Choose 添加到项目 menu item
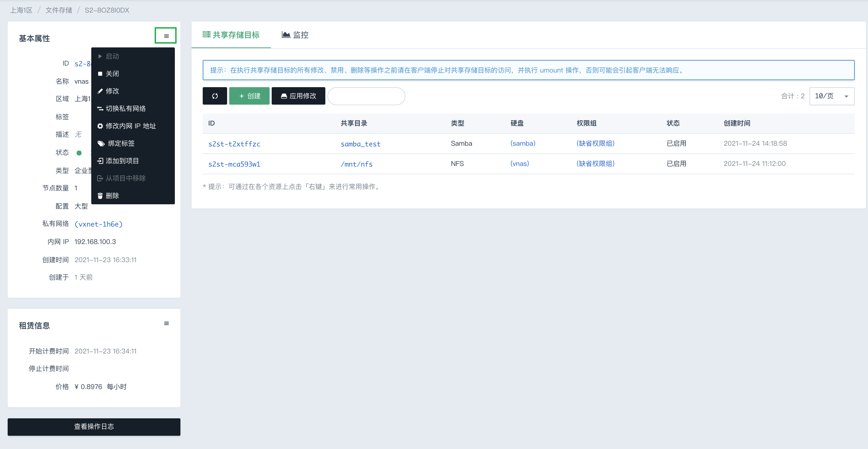 [122, 161]
